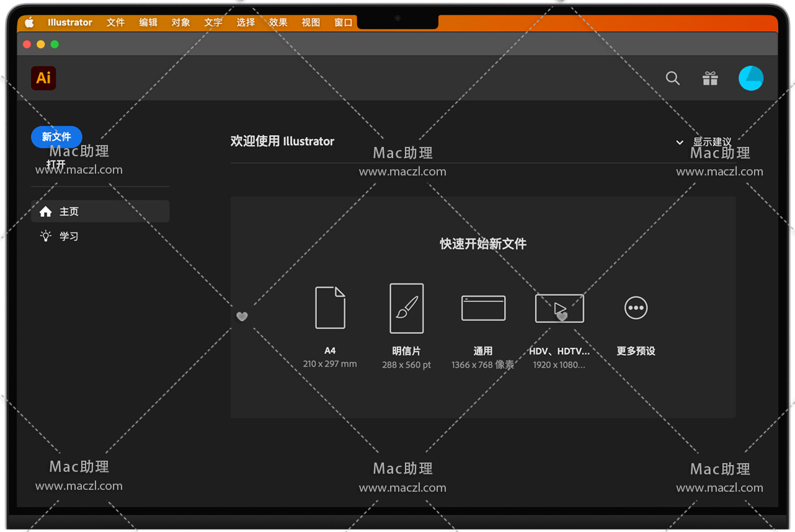Click the 新文件 new file button
Screen dimensions: 795x532
point(56,136)
